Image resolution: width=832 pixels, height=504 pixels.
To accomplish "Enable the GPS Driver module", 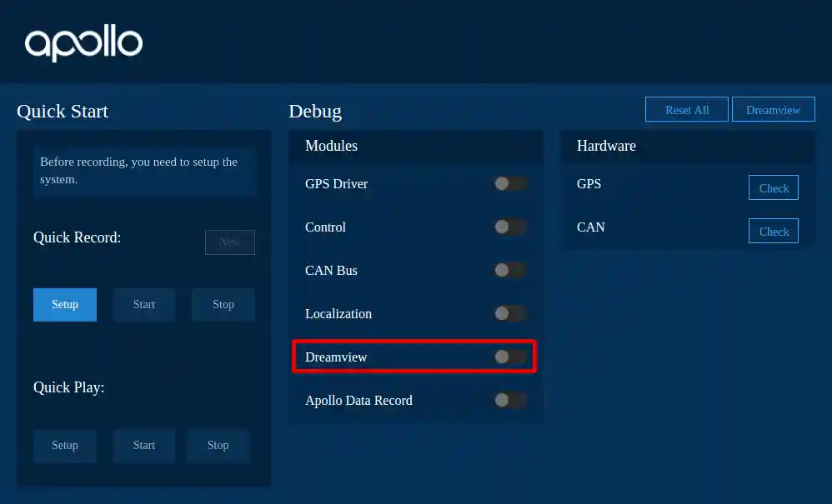I will pos(510,183).
